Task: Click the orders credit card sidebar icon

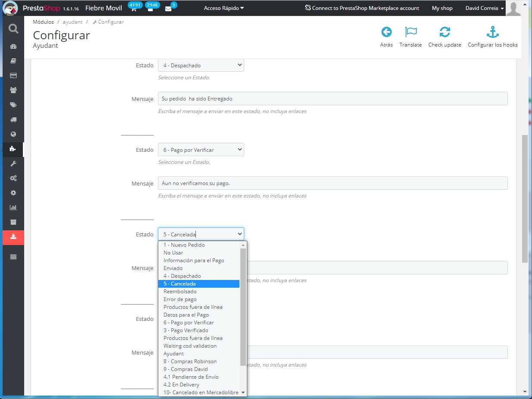Action: point(13,75)
